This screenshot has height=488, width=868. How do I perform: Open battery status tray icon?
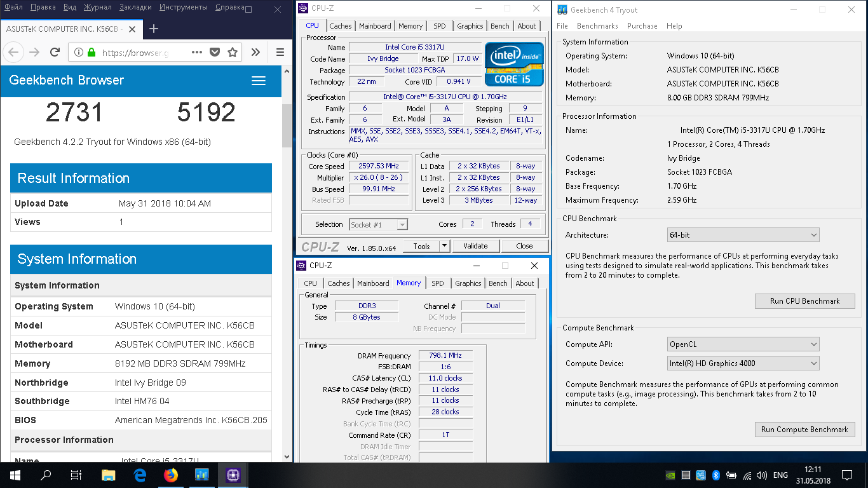[x=731, y=475]
